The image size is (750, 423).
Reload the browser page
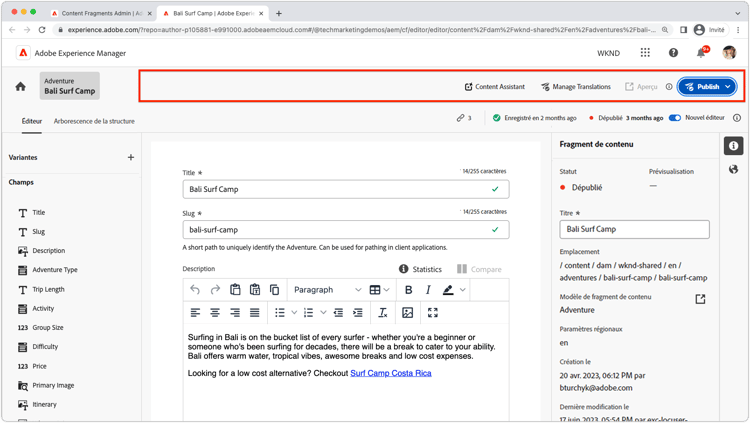pos(42,30)
